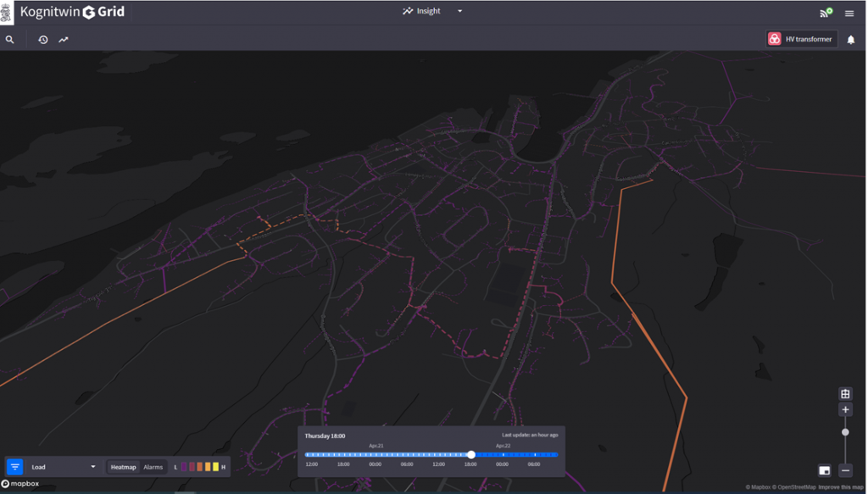Switch to Heatmap view
This screenshot has width=868, height=494.
tap(123, 467)
